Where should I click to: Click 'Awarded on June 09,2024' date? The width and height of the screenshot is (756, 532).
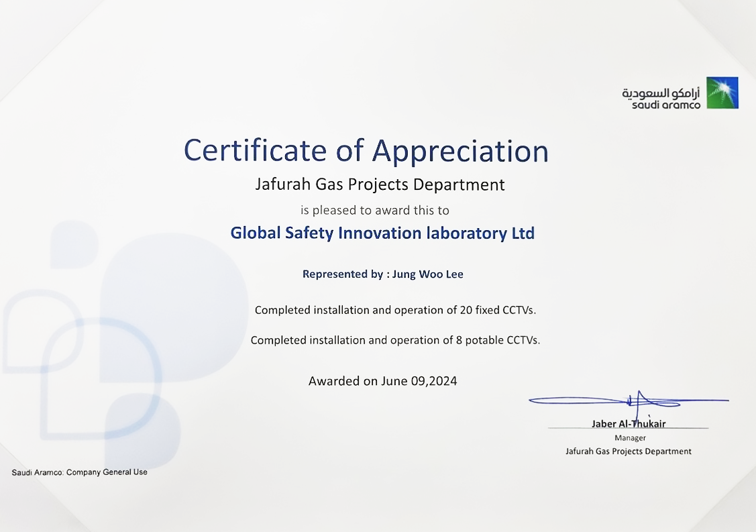[x=383, y=381]
